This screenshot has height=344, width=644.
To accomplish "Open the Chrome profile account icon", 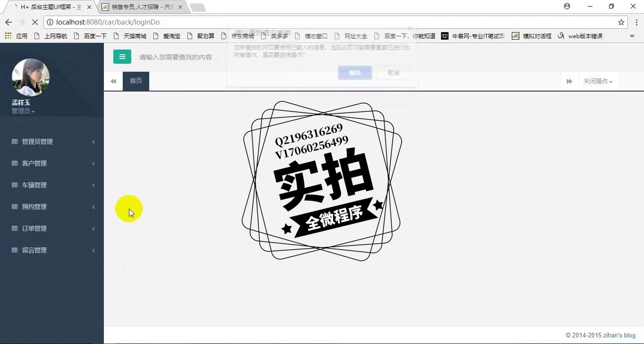I will click(567, 6).
